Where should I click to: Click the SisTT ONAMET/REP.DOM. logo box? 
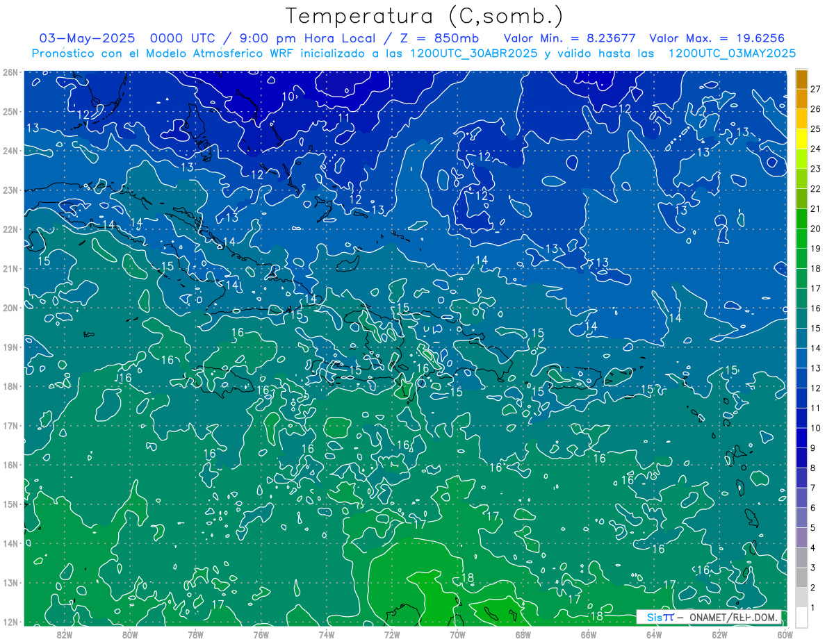[x=709, y=617]
